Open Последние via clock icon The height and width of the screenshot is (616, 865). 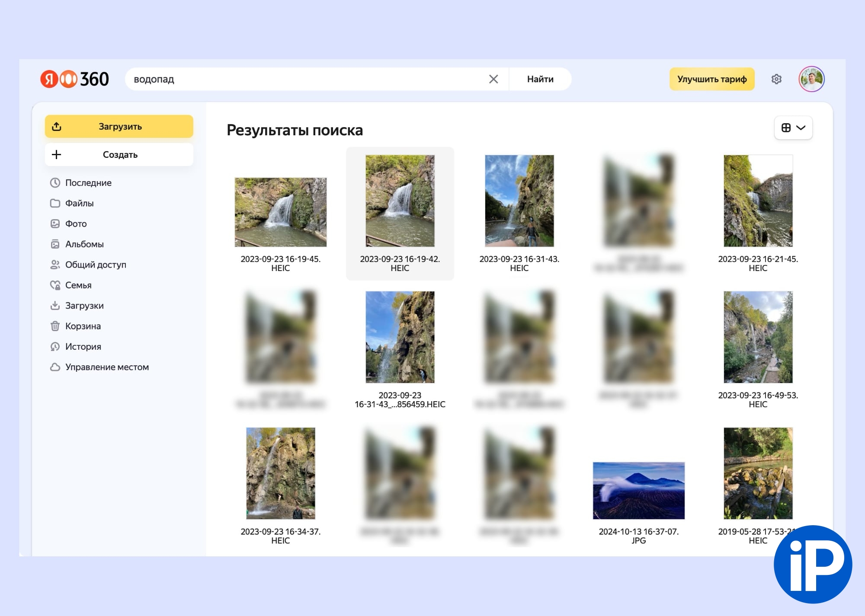click(55, 183)
